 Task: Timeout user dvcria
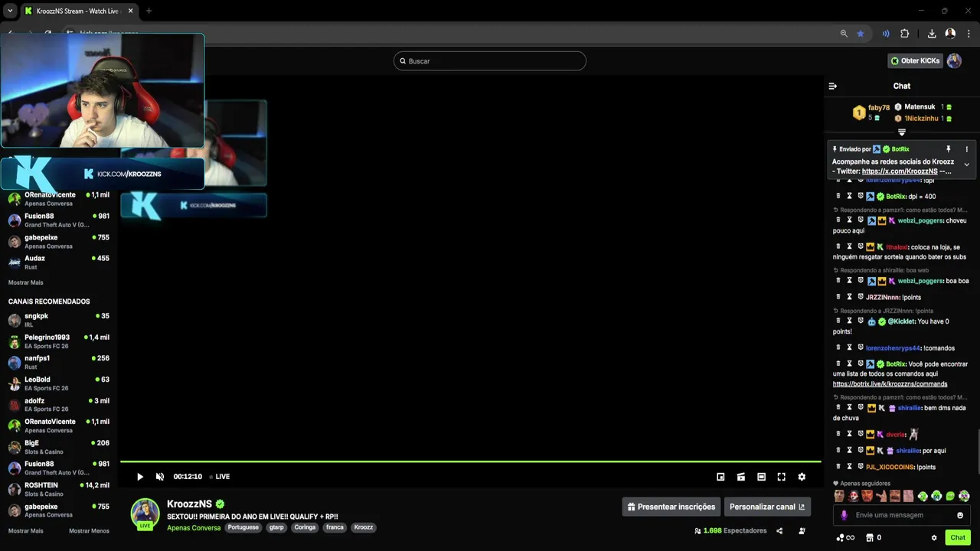click(849, 434)
